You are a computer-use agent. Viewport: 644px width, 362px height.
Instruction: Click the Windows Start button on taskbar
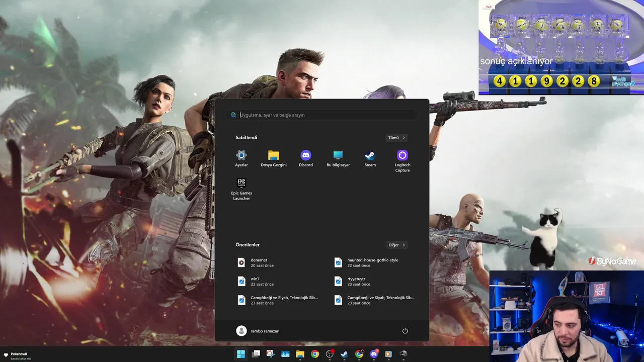click(241, 354)
